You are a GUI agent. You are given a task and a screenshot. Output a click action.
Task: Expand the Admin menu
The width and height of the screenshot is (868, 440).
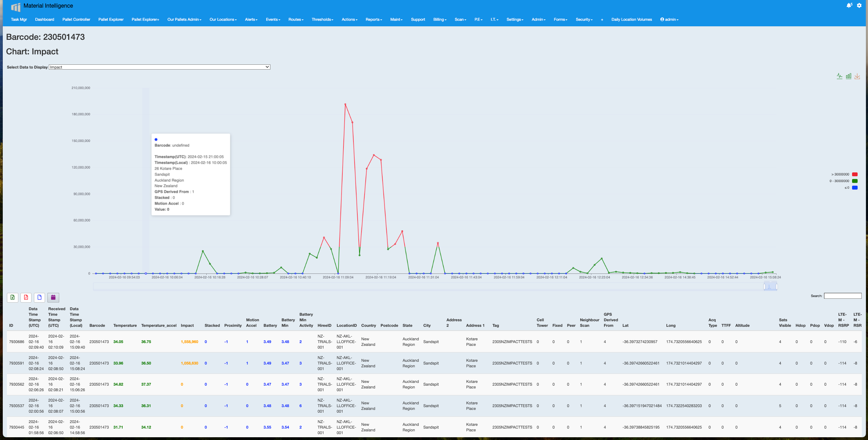[538, 19]
